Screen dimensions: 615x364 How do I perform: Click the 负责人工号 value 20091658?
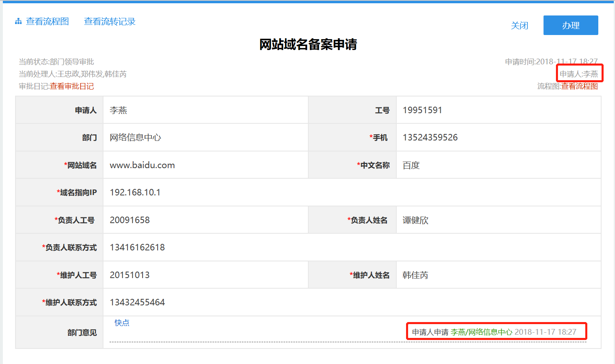pyautogui.click(x=130, y=220)
